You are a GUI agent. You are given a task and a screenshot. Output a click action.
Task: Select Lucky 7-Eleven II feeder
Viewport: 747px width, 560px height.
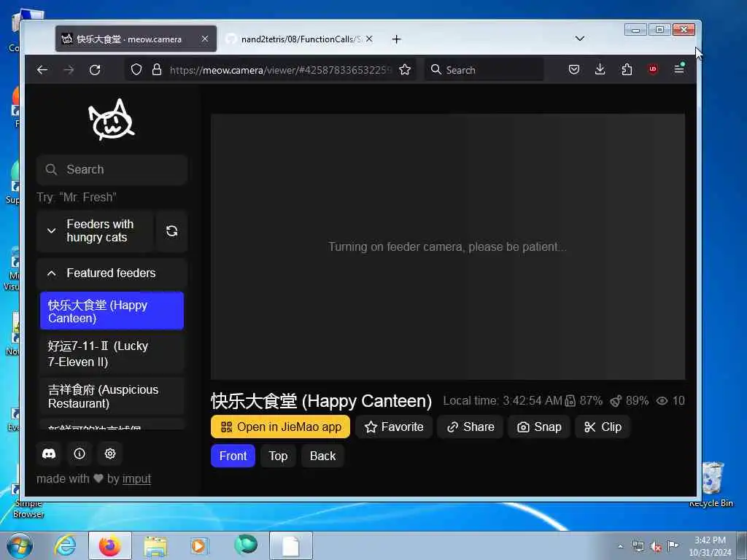tap(112, 354)
